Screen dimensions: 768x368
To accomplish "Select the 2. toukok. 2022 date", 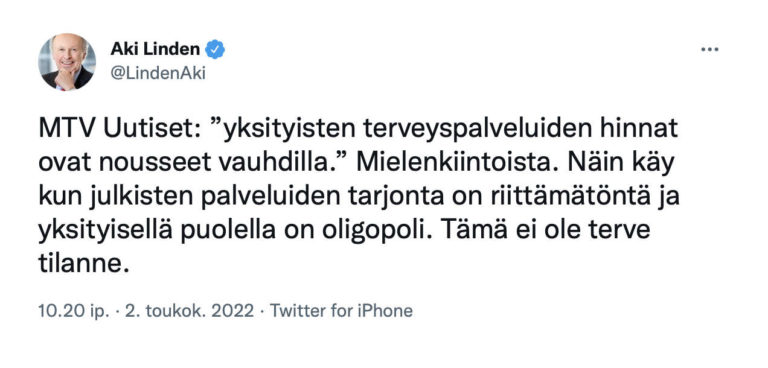I will click(x=190, y=311).
